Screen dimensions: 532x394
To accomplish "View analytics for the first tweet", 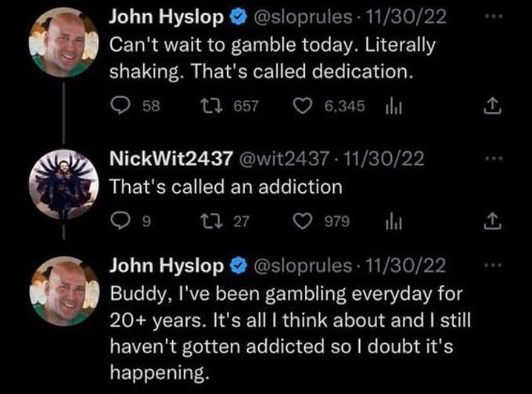I will (394, 107).
